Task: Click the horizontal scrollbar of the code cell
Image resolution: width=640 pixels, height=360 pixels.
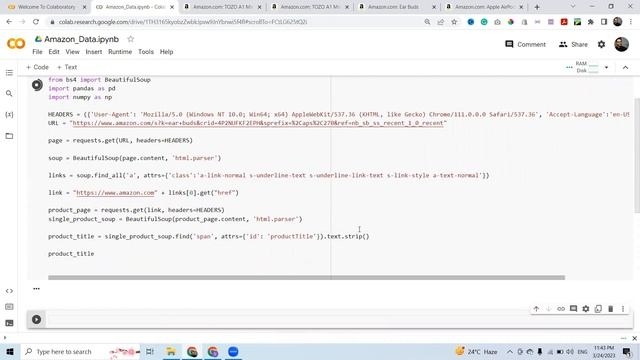Action: click(x=307, y=278)
